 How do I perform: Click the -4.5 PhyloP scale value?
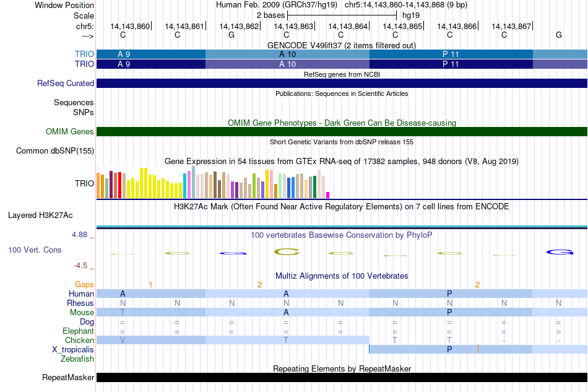tap(80, 266)
